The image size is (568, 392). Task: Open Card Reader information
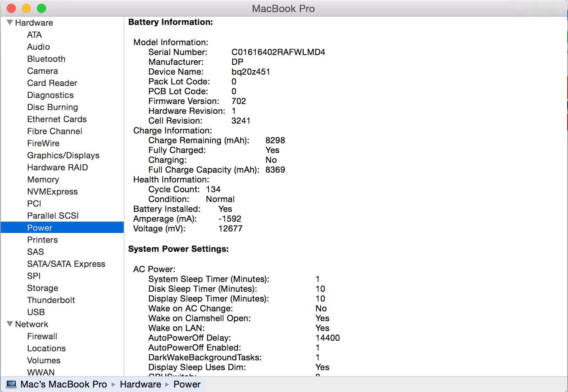point(52,83)
